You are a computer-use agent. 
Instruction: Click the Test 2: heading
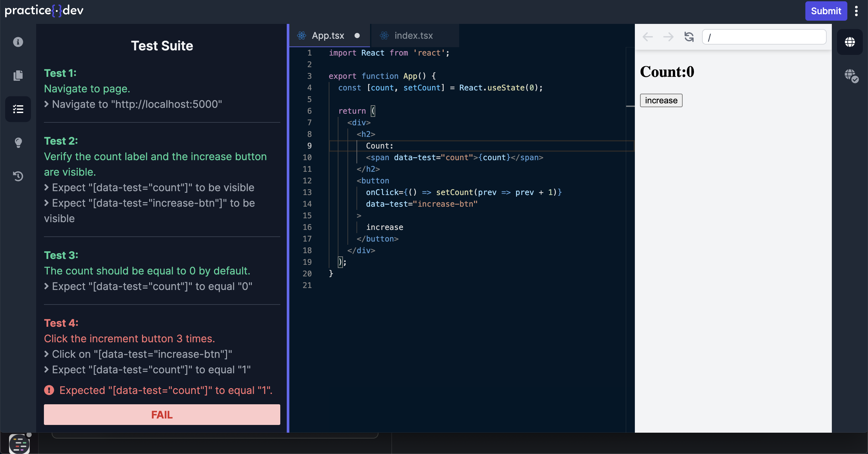(x=61, y=140)
